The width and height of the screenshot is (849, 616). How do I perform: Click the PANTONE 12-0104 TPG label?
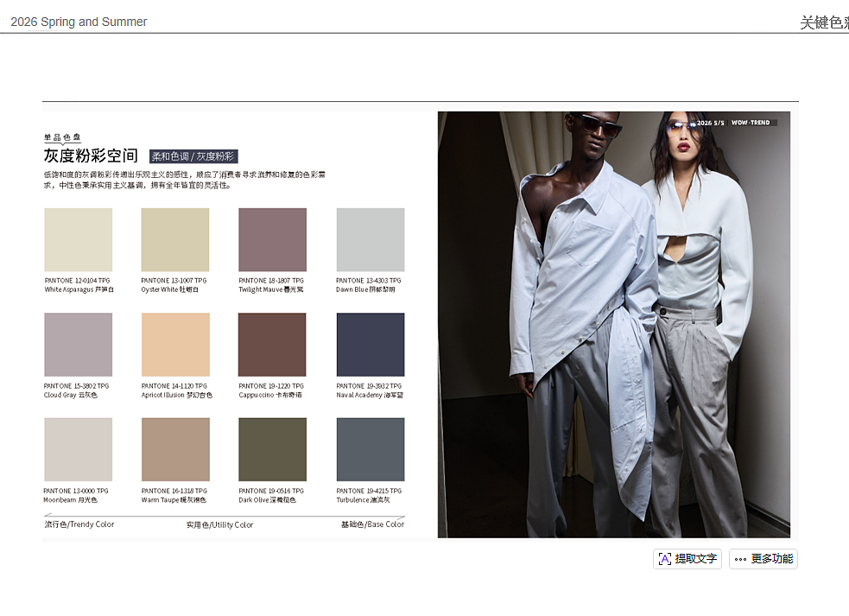click(77, 281)
